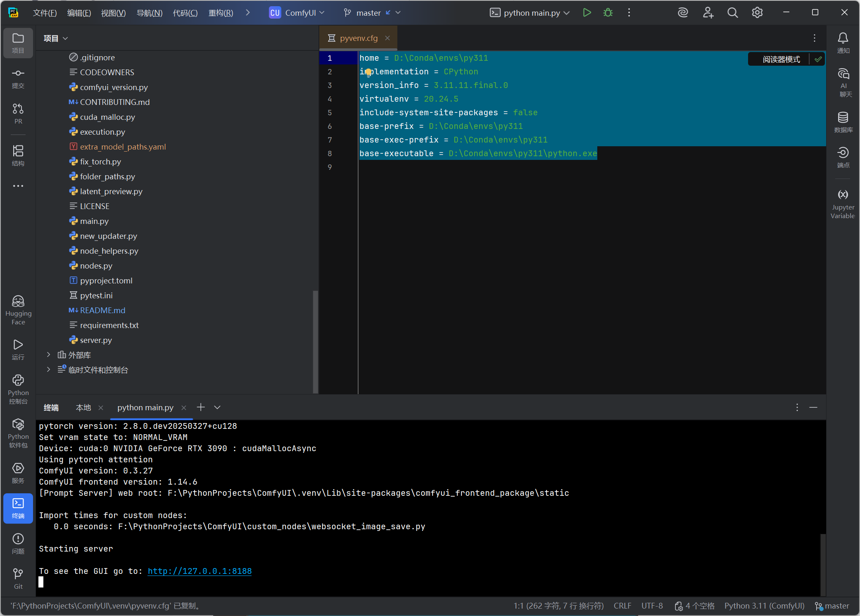Switch to the Local terminal tab
Viewport: 860px width, 616px height.
pos(83,407)
